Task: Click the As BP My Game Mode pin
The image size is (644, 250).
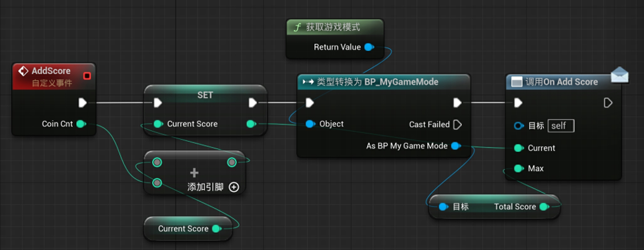Action: (x=456, y=146)
